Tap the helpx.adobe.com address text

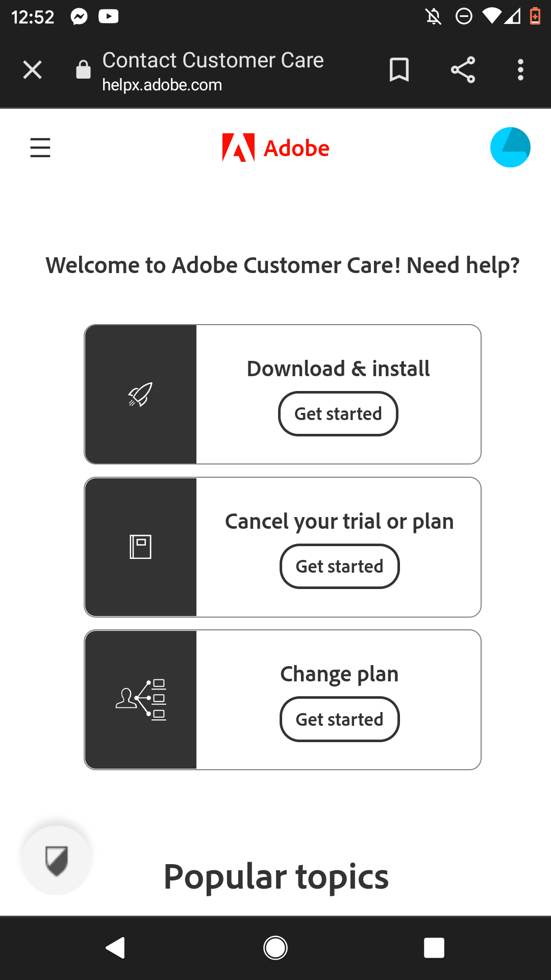coord(162,85)
